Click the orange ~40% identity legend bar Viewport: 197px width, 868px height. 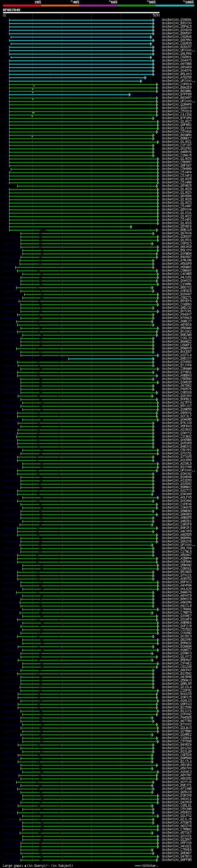click(60, 6)
